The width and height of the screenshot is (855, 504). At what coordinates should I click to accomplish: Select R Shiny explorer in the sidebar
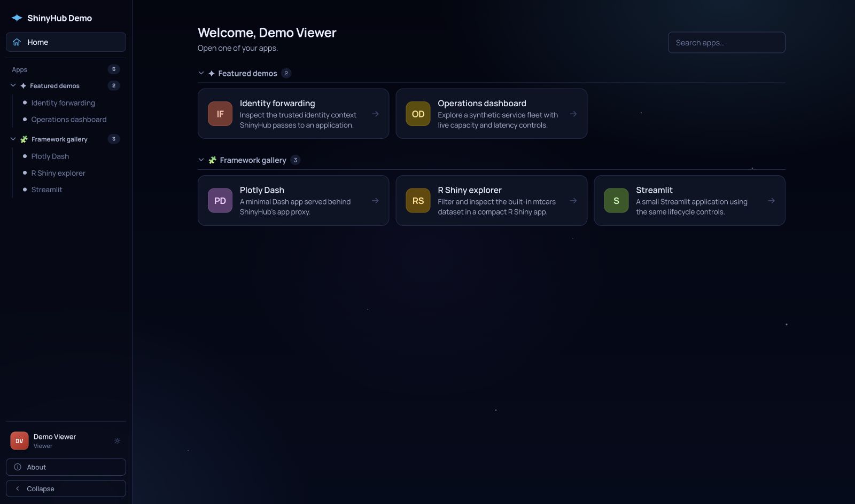point(58,173)
